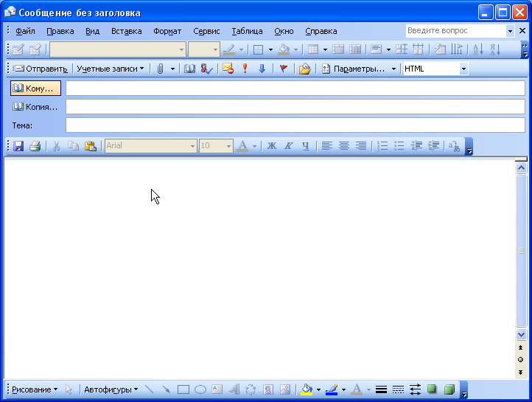
Task: Click the text box tool icon
Action: tap(217, 389)
